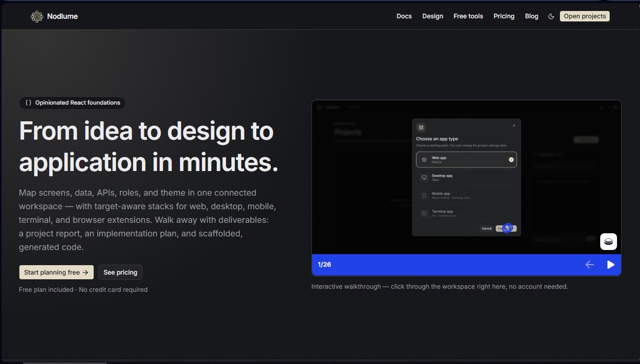Select the Terminal app option
640x364 pixels.
click(x=466, y=213)
